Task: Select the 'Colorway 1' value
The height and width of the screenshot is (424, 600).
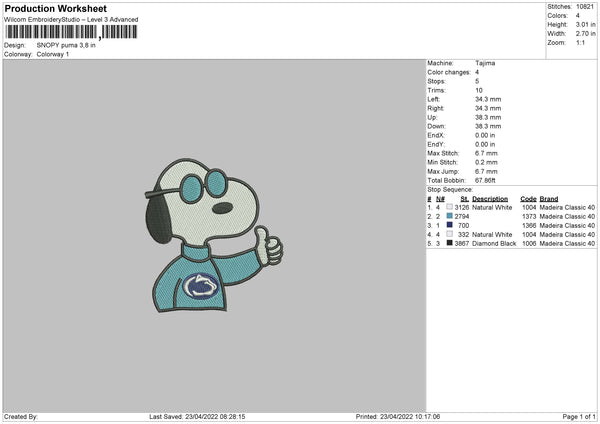Action: coord(53,54)
